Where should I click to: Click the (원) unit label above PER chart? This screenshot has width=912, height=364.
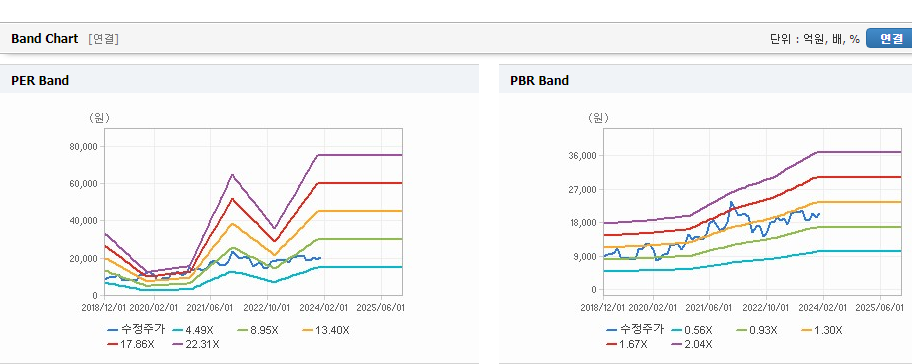[99, 118]
